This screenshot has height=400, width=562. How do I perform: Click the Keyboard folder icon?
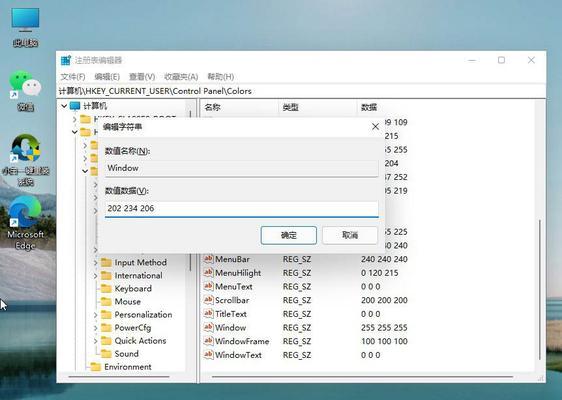(x=106, y=289)
